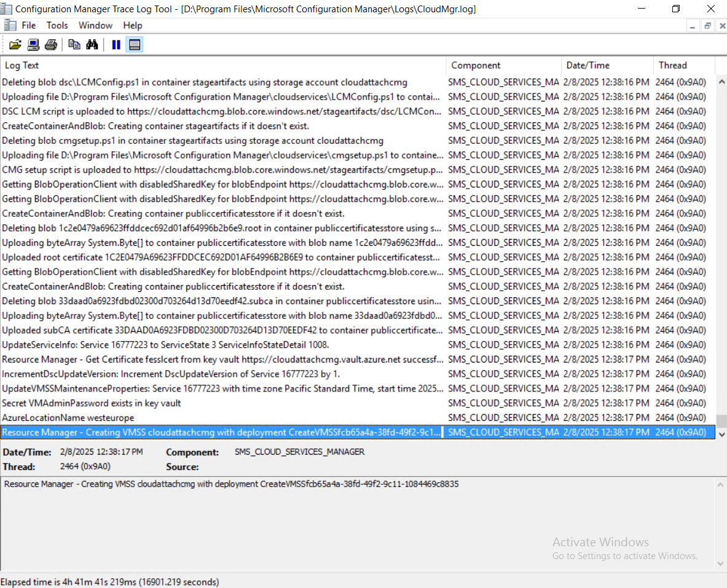Toggle the Show Details pane toolbar button
The width and height of the screenshot is (727, 588).
coord(135,44)
